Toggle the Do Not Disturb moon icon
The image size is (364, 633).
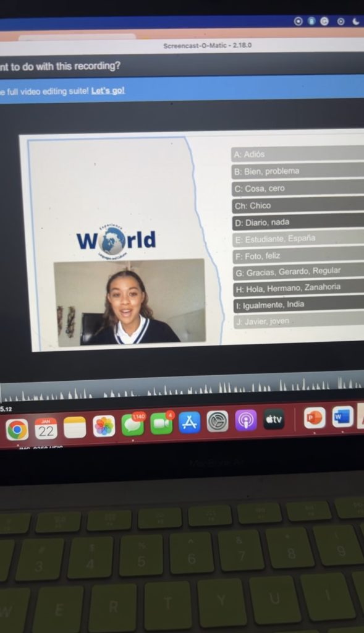pyautogui.click(x=355, y=22)
